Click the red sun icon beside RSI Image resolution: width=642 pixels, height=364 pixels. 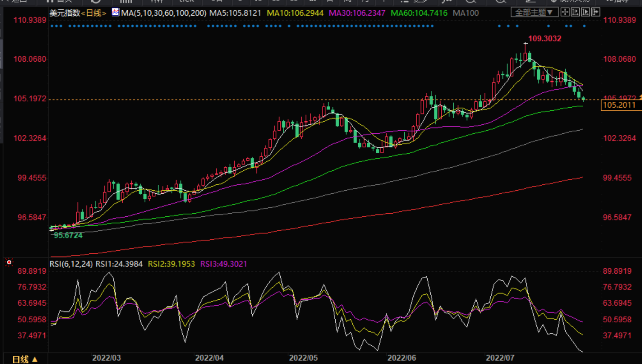click(9, 263)
